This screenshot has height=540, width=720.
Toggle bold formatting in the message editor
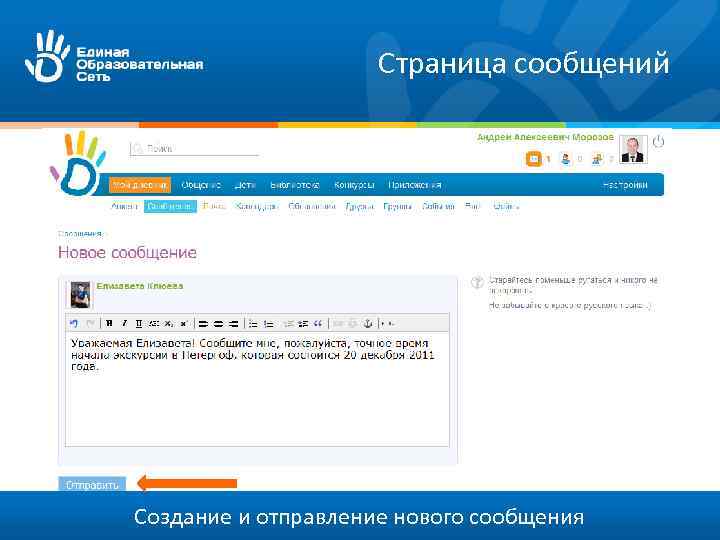click(x=109, y=324)
